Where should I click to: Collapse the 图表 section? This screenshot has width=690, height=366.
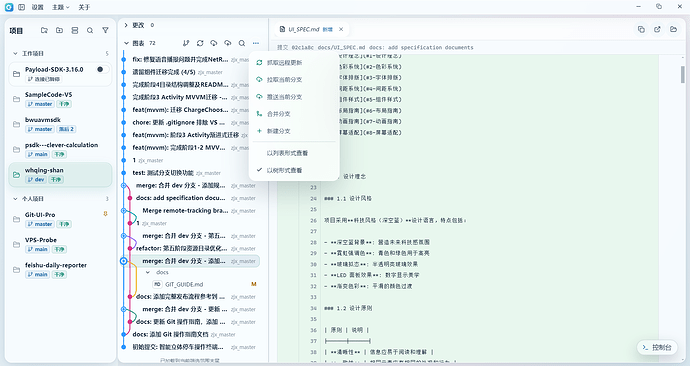point(126,43)
